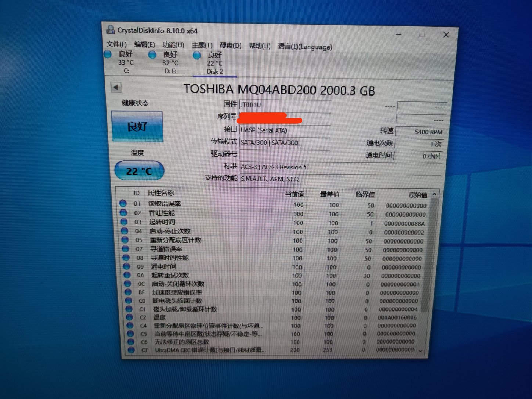Click the raw value 00000000088A of 起转时间
The height and width of the screenshot is (399, 532).
tap(404, 223)
